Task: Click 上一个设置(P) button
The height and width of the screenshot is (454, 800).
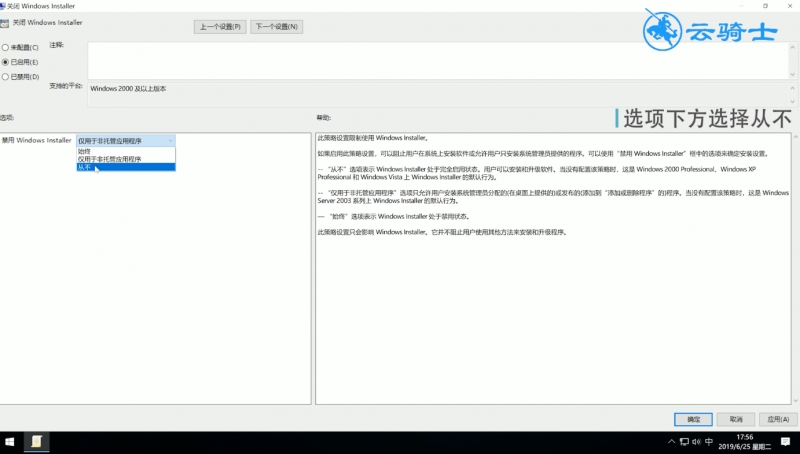Action: point(220,27)
